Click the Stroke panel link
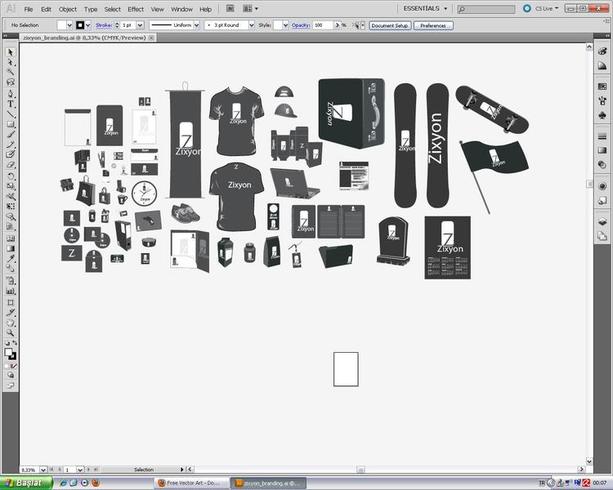 [104, 25]
